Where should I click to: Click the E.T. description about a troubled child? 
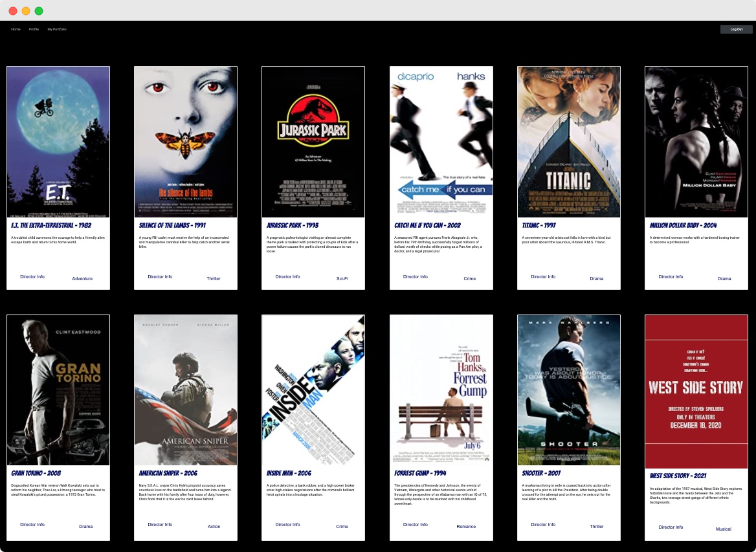tap(58, 239)
